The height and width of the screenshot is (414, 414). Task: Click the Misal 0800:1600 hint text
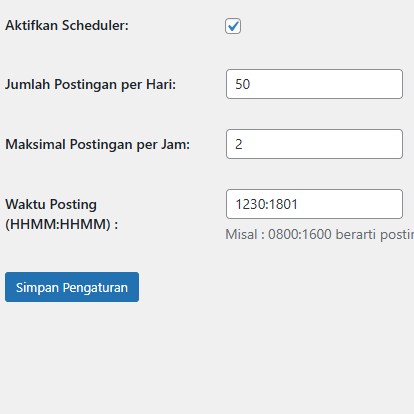(x=319, y=234)
